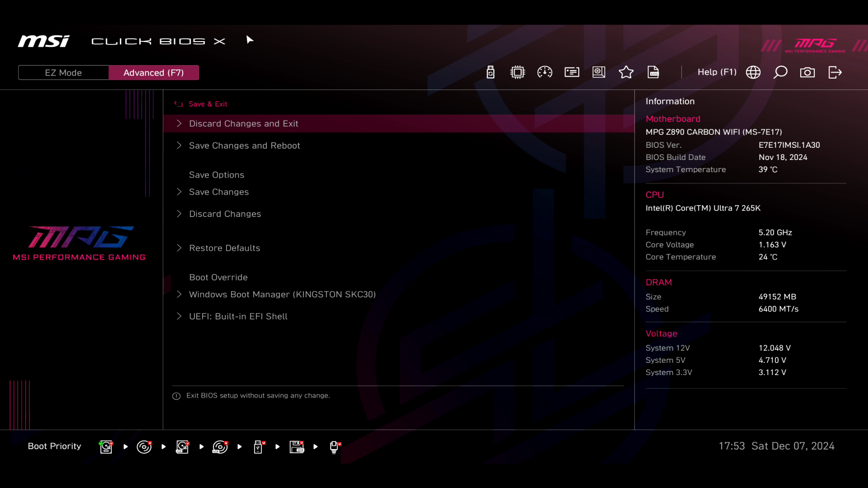Click the globe language icon
Screen dimensions: 868x488
(x=753, y=72)
